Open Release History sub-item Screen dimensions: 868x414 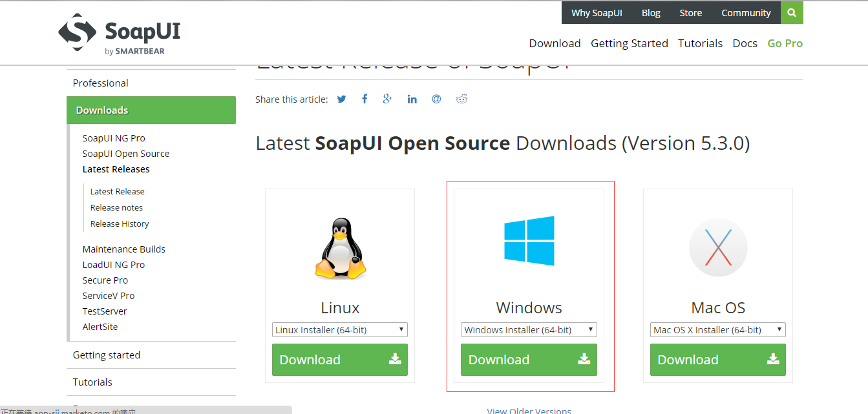[x=120, y=224]
